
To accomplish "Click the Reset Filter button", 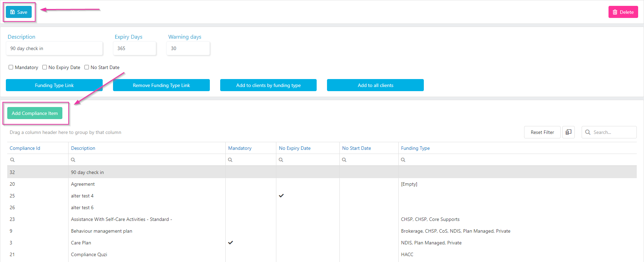I will point(542,132).
